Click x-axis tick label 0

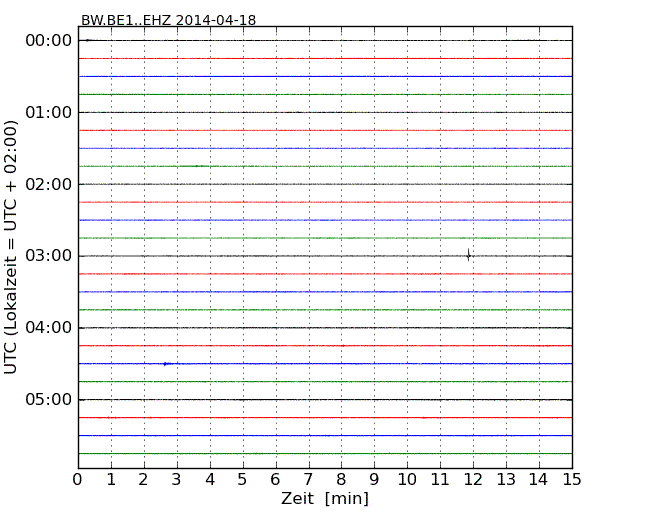point(78,479)
